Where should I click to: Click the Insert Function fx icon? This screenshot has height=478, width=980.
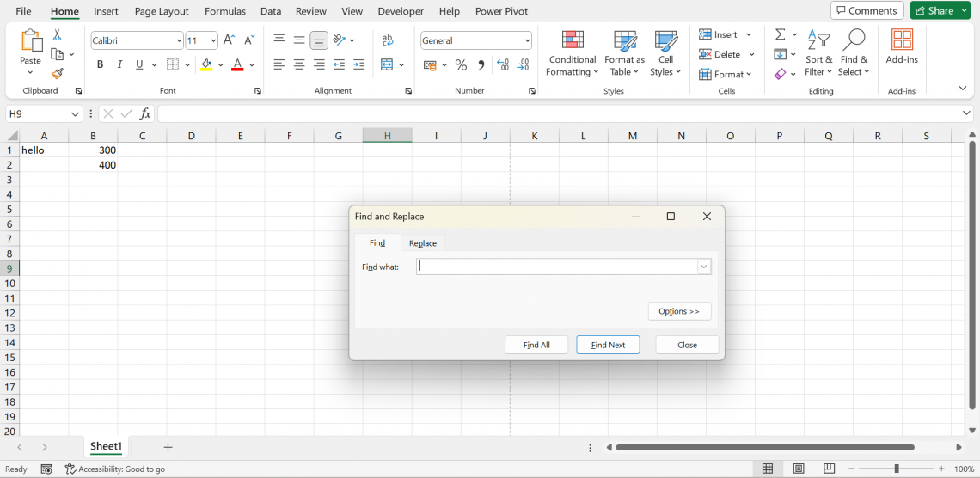coord(145,113)
